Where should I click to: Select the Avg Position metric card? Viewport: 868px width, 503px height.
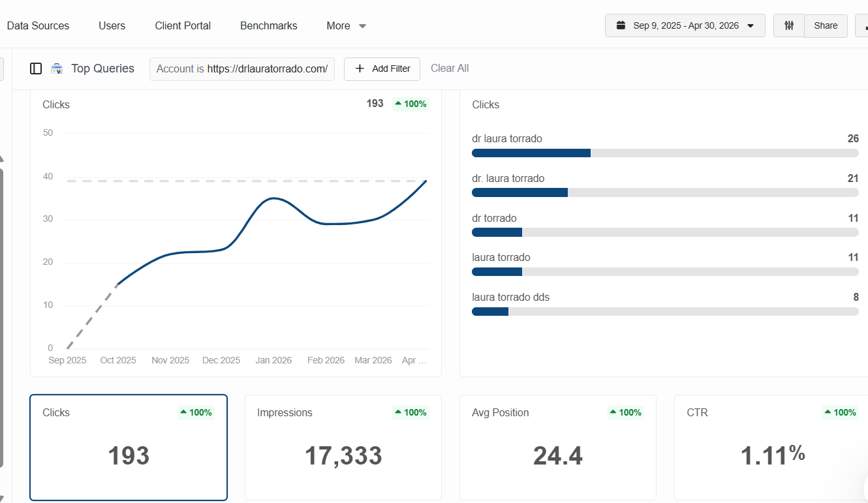[x=557, y=448]
